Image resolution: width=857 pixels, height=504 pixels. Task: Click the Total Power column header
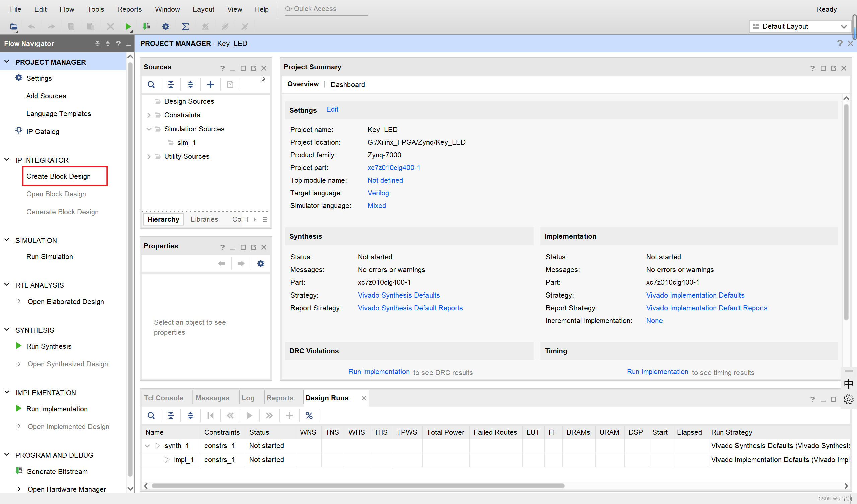[445, 432]
